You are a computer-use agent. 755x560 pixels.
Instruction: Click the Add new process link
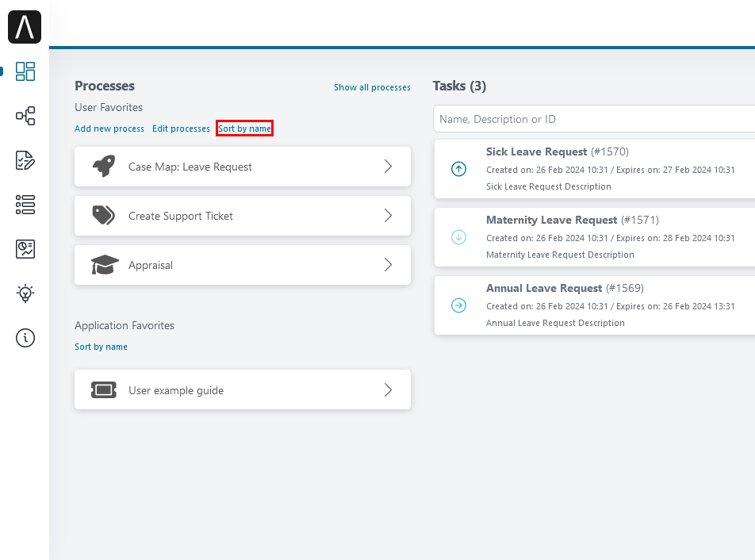[x=109, y=128]
